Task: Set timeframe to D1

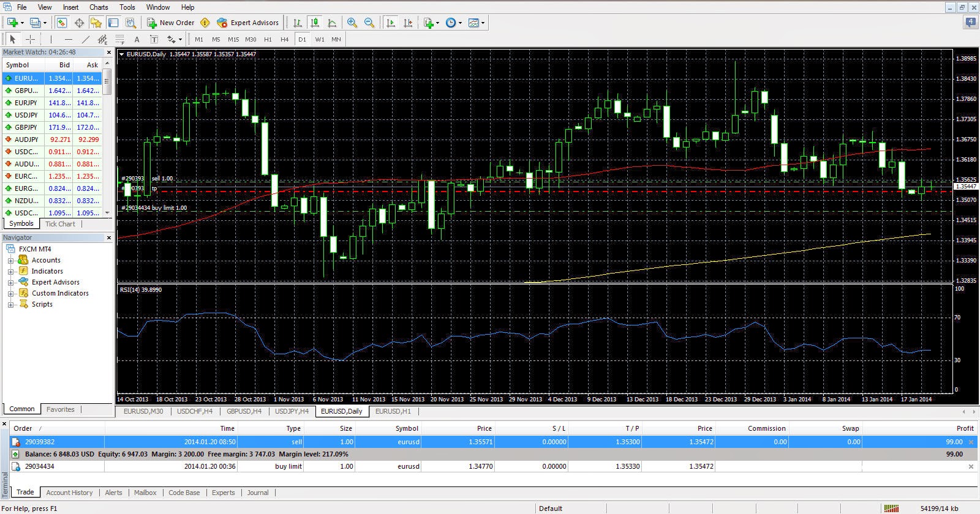Action: 302,39
